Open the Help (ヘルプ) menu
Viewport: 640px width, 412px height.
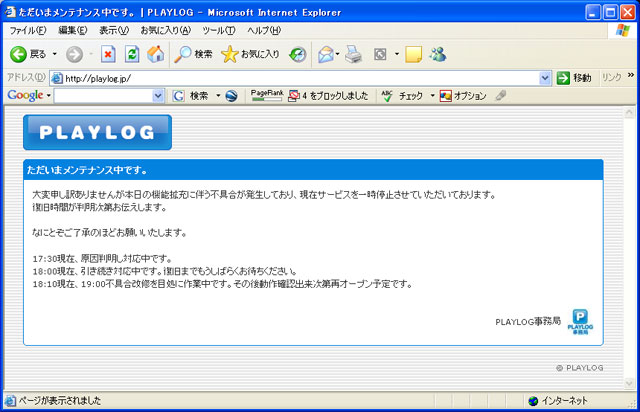coord(264,31)
